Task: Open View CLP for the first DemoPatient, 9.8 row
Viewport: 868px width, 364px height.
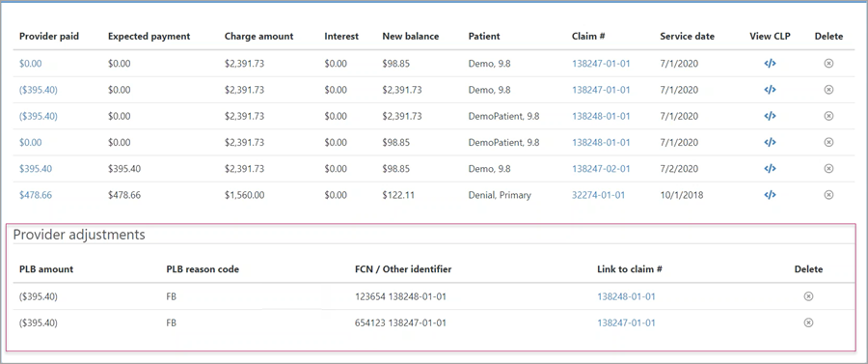Action: click(x=770, y=116)
